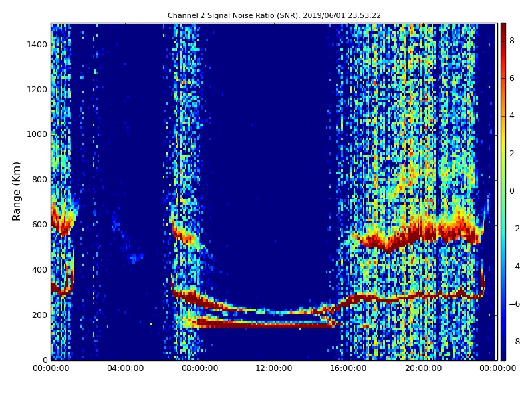532x399 pixels.
Task: Click the colorbar value −2 label
Action: tap(514, 229)
